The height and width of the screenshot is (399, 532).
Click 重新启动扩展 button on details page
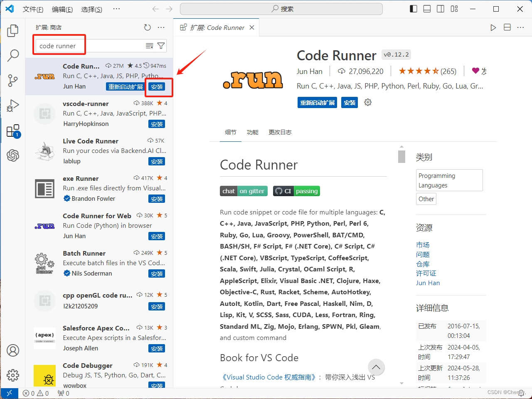tap(318, 103)
